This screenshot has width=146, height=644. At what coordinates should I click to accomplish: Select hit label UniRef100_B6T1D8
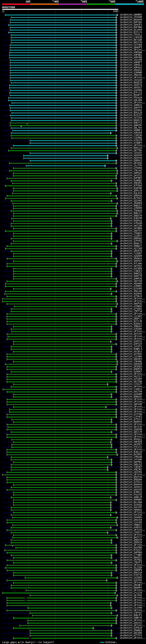pos(131,40)
